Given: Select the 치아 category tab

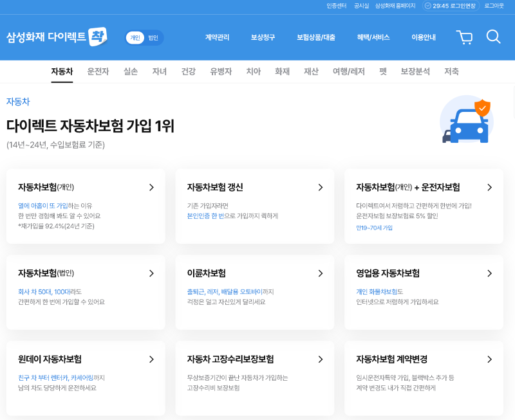Looking at the screenshot, I should [254, 71].
